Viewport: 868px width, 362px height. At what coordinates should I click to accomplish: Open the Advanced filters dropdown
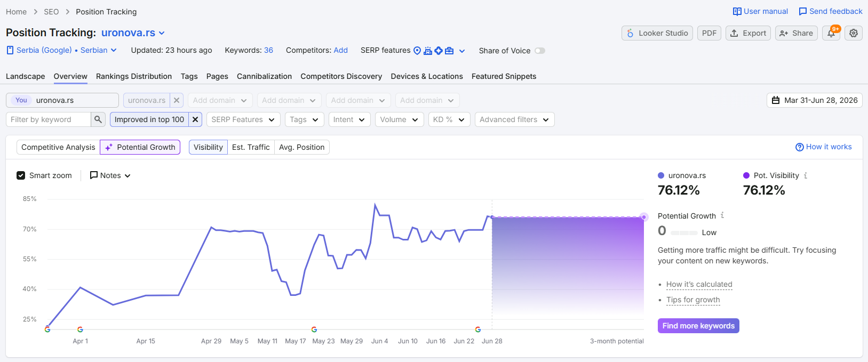[514, 119]
